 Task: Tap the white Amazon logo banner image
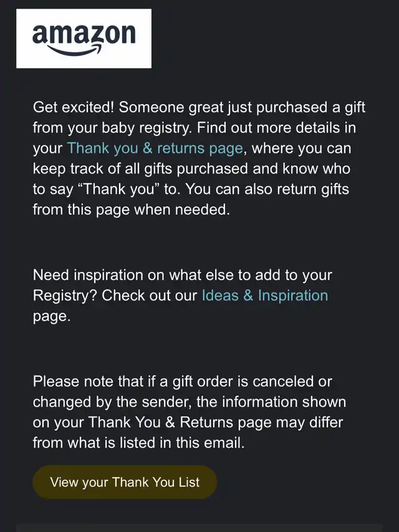[x=84, y=38]
